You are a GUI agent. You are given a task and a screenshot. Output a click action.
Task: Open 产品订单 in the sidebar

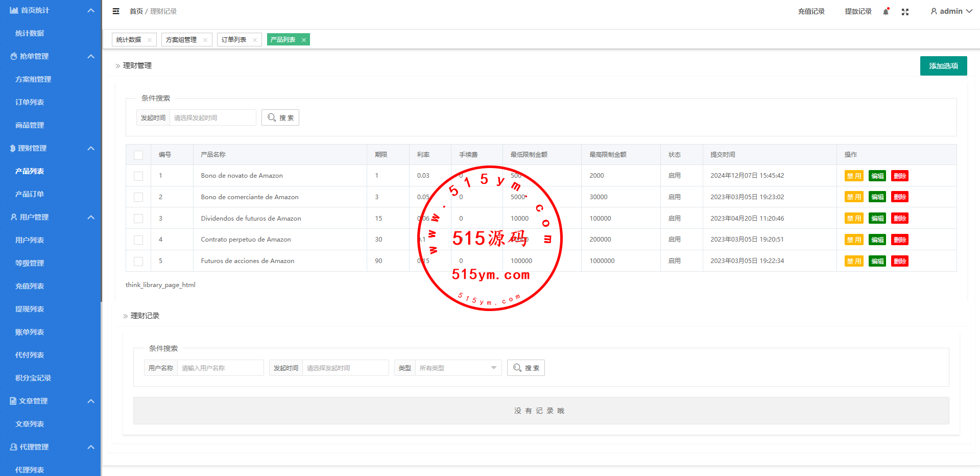(30, 194)
